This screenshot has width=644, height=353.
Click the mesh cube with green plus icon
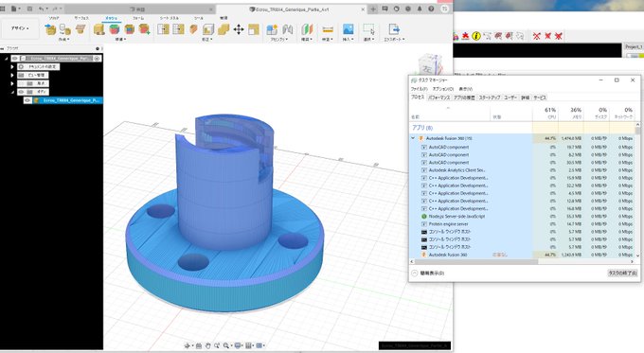click(144, 29)
